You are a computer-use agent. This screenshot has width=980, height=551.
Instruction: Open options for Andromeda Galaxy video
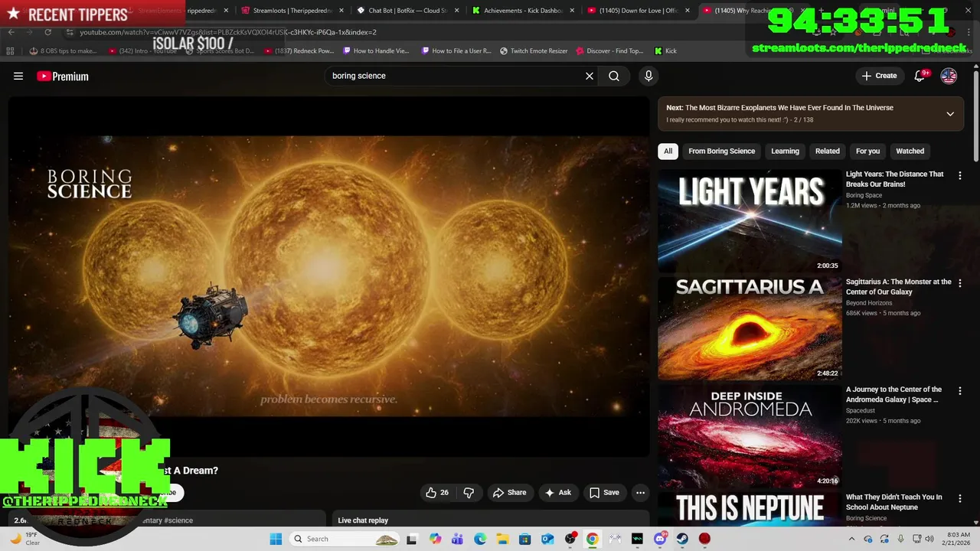[x=959, y=390]
